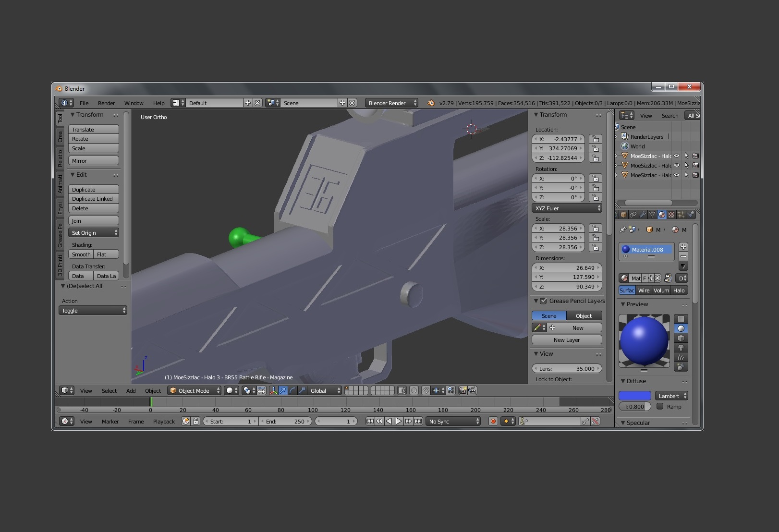Screen dimensions: 779x532
Task: Click the Smooth shading button
Action: point(81,254)
